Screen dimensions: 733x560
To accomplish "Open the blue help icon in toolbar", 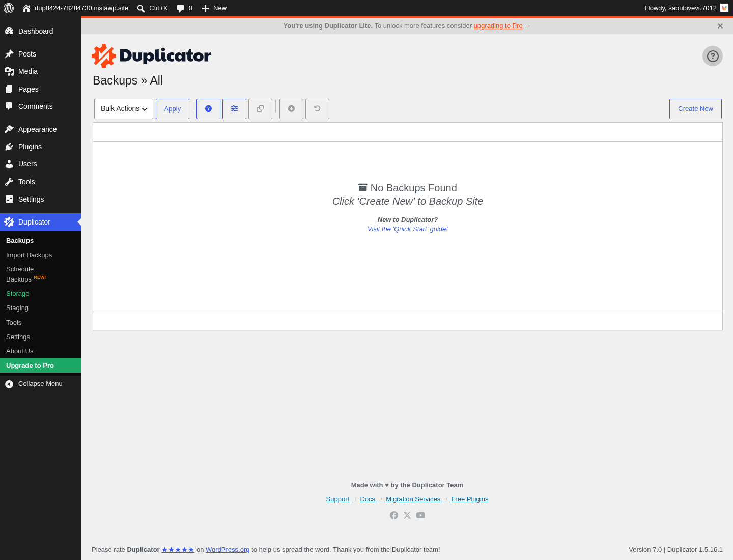I will (x=208, y=109).
